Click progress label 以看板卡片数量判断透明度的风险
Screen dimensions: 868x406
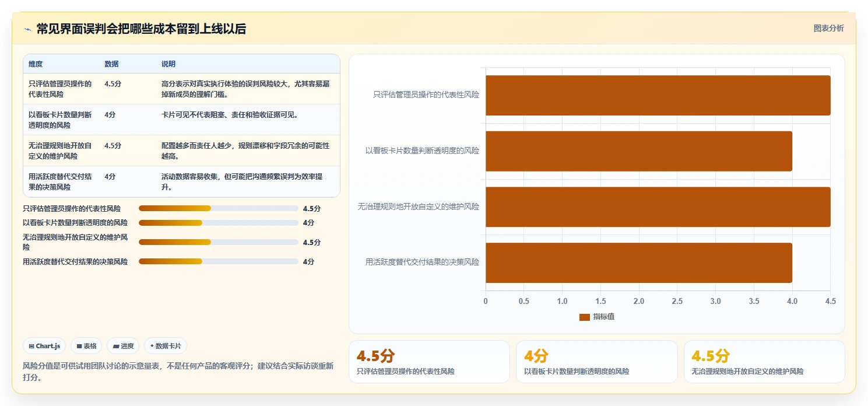click(x=75, y=223)
